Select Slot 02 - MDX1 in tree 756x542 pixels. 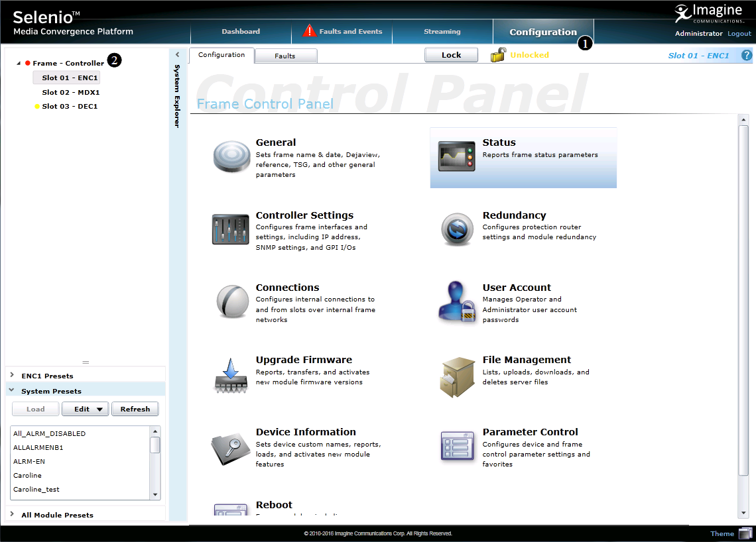click(x=70, y=92)
